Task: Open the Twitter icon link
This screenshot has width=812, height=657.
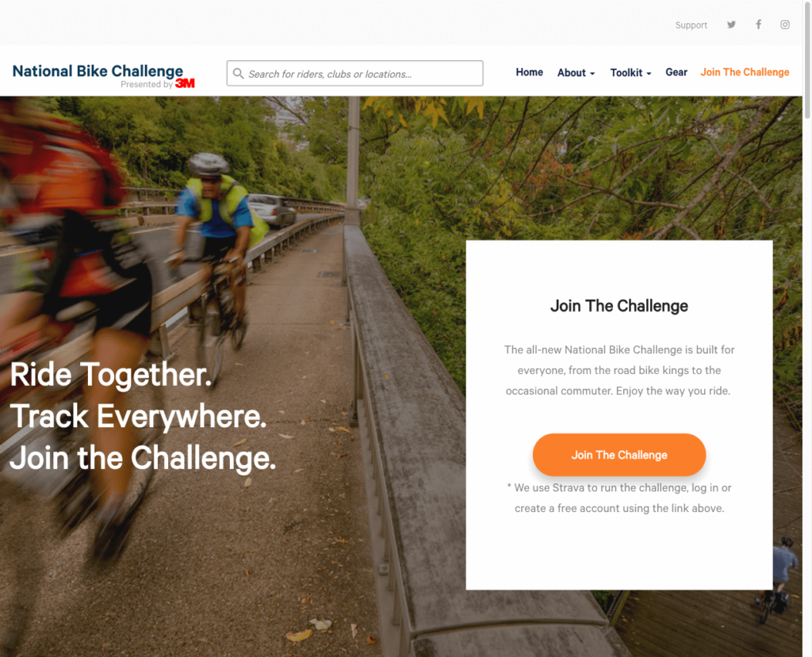Action: coord(731,25)
